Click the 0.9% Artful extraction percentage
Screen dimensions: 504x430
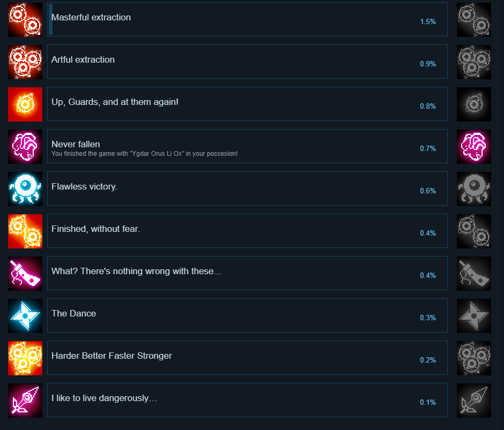[428, 64]
